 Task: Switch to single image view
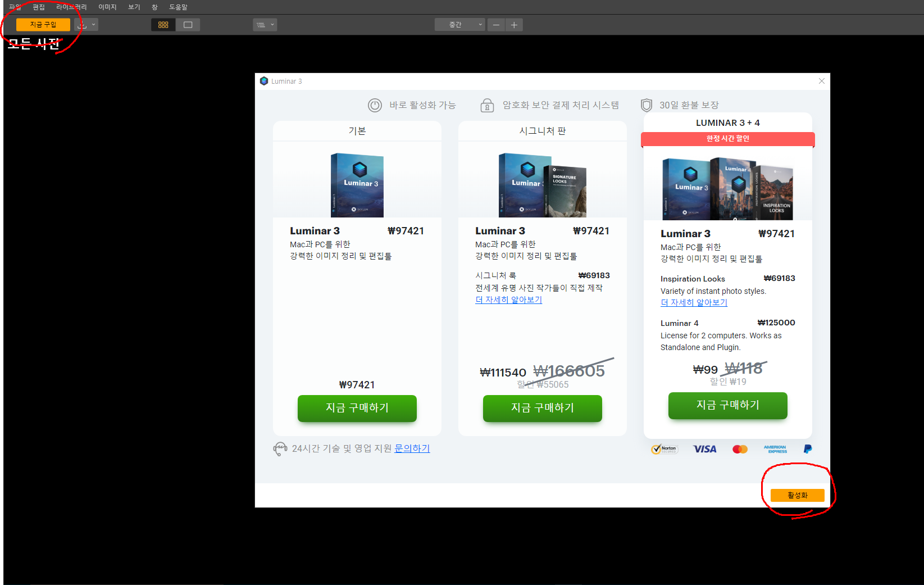pos(188,25)
